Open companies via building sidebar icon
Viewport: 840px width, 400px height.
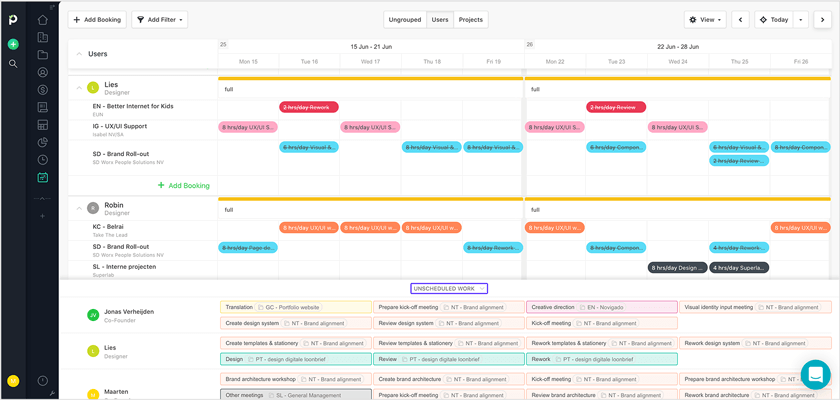pos(43,37)
